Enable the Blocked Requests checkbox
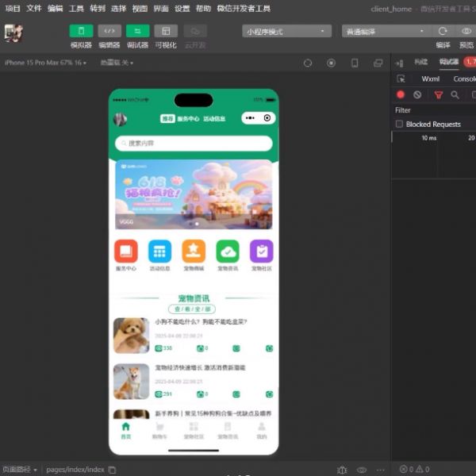476x476 pixels. point(399,124)
